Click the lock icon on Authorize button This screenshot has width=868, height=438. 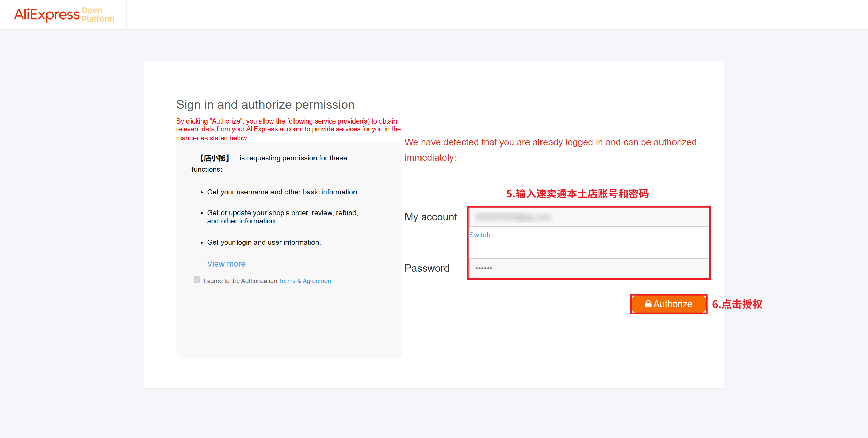(x=648, y=304)
